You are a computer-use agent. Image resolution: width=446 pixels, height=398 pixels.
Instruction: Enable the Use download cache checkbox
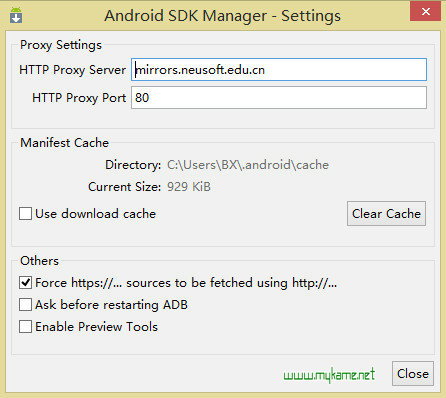(x=26, y=214)
